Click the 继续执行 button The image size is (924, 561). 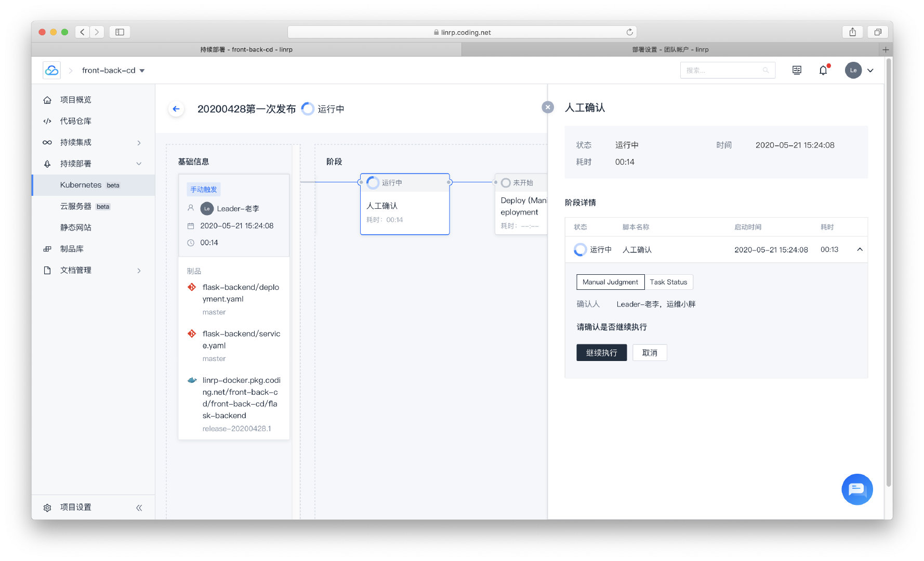pos(601,353)
